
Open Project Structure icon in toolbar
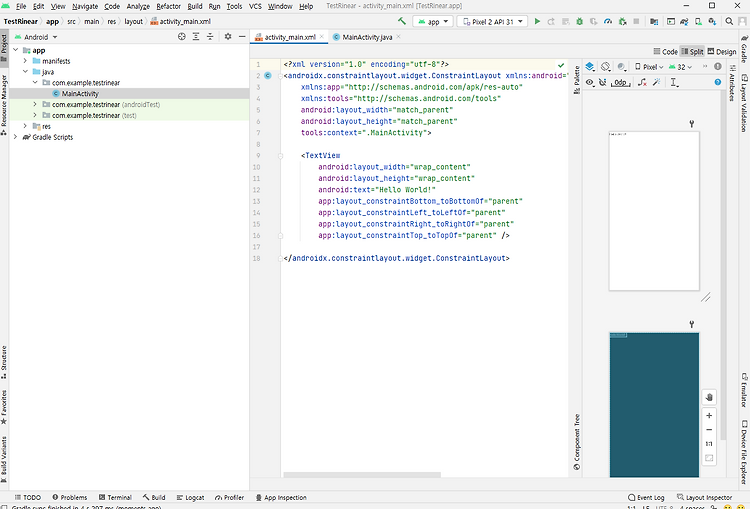654,22
